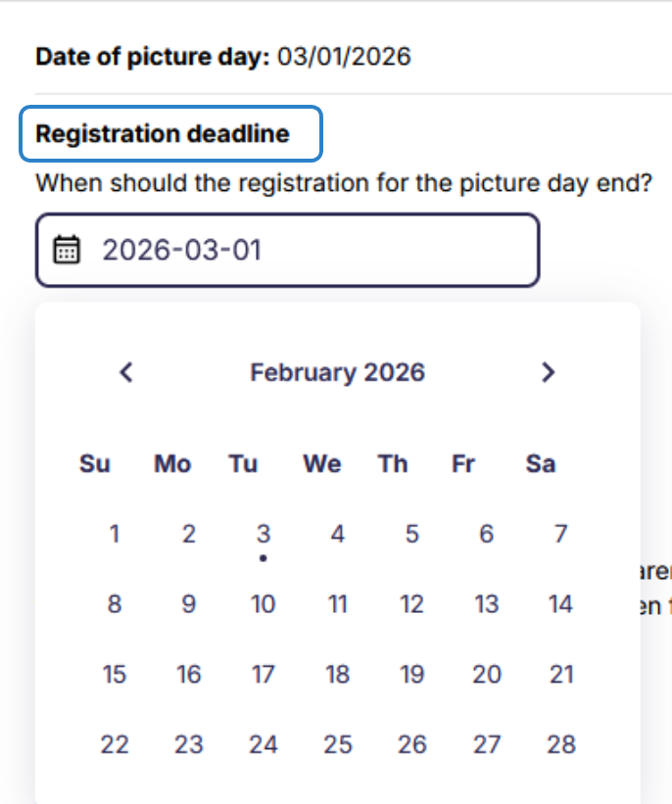Select February 27 in the calendar
The width and height of the screenshot is (672, 804).
tap(486, 744)
